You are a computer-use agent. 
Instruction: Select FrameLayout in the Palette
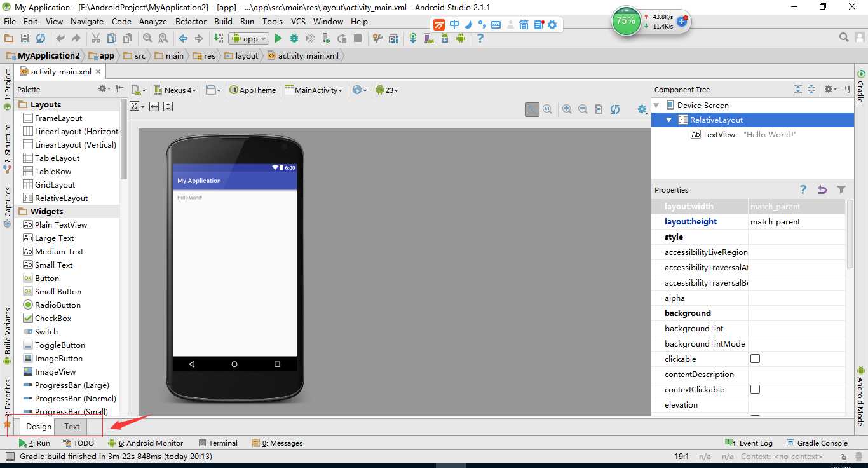[53, 118]
